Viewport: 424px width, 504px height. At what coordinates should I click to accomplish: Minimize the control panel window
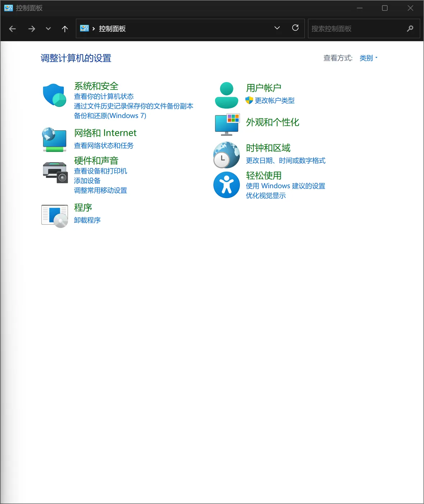[360, 8]
